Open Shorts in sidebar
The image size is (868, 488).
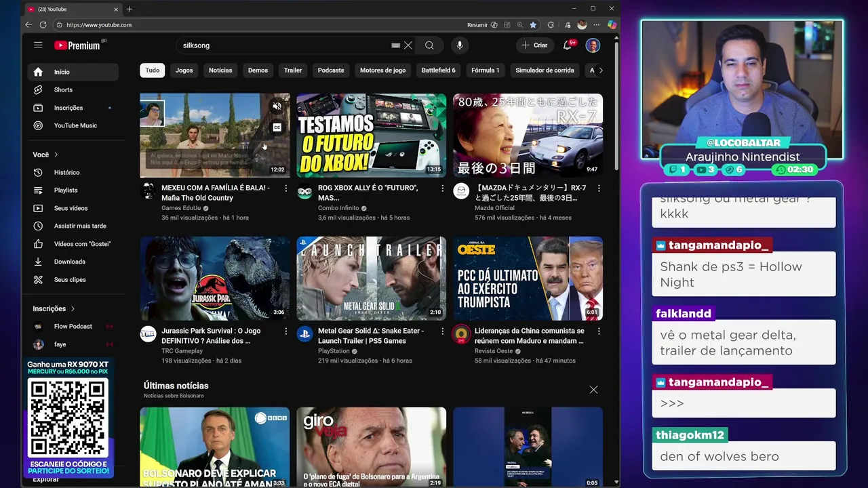[x=73, y=89]
